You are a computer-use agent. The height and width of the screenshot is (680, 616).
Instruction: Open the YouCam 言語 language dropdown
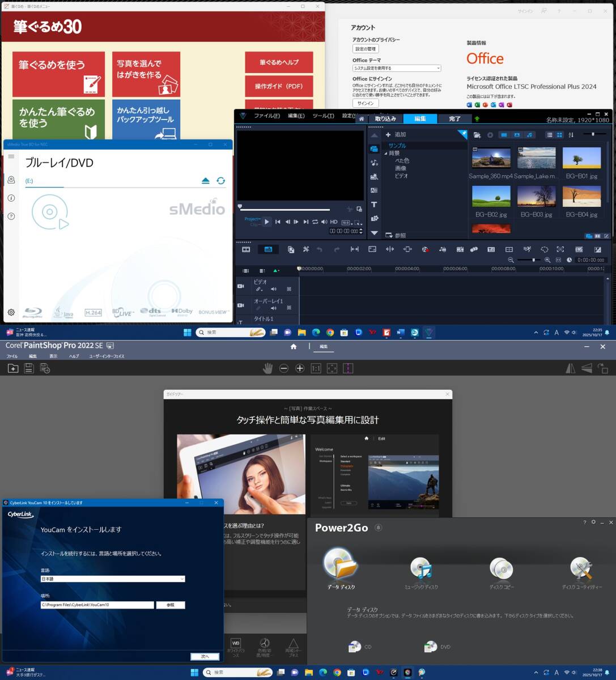tap(113, 579)
